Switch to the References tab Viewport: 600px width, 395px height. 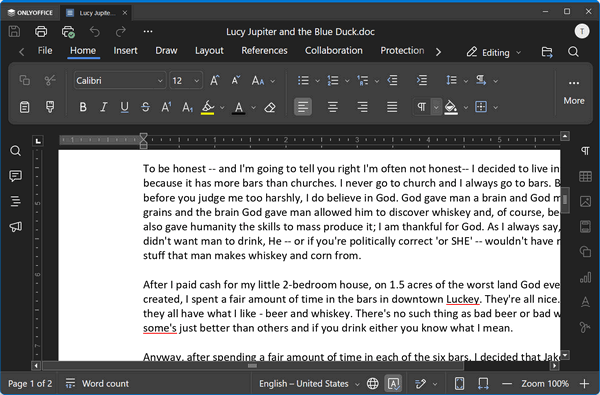(x=264, y=51)
